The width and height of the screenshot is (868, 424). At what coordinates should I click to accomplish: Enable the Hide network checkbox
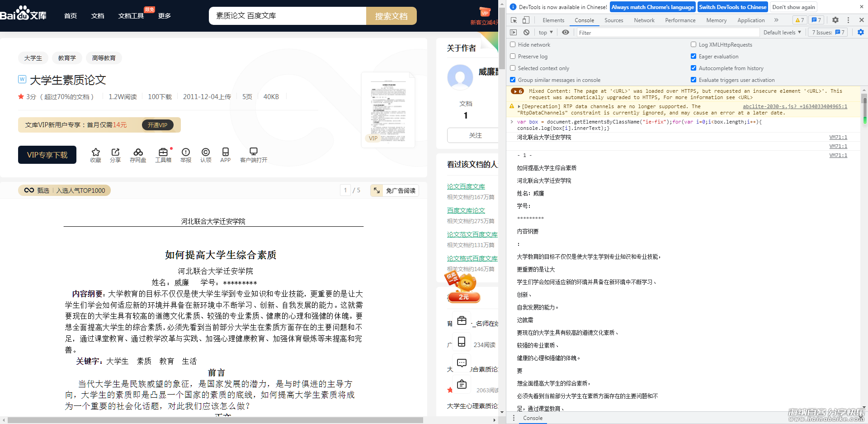coord(513,44)
